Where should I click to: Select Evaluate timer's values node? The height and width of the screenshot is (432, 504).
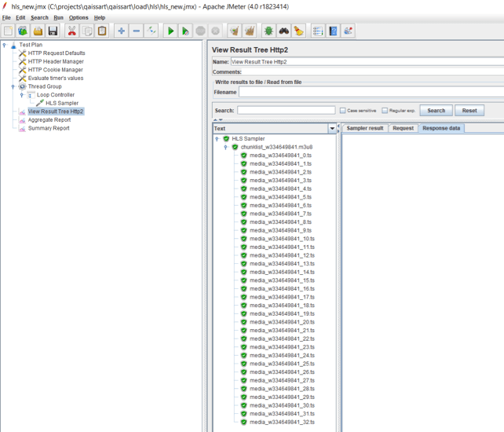(56, 79)
